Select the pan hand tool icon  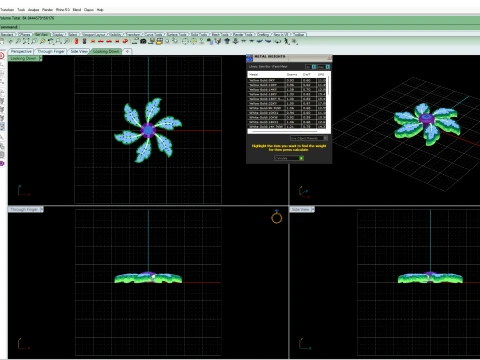click(x=10, y=41)
